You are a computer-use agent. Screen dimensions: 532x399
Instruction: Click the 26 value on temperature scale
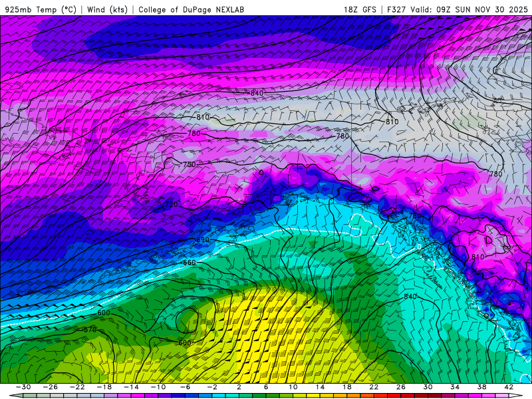pyautogui.click(x=401, y=387)
